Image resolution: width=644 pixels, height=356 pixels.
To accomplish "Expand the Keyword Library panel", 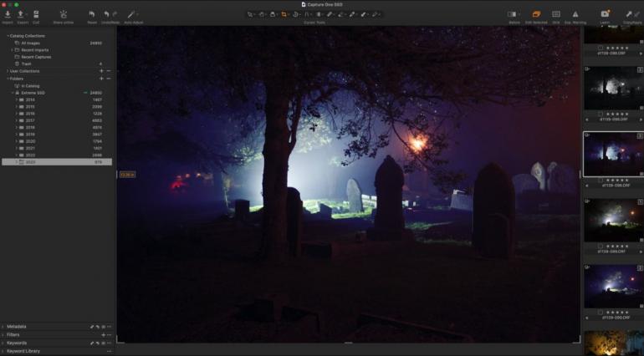I will pyautogui.click(x=3, y=351).
